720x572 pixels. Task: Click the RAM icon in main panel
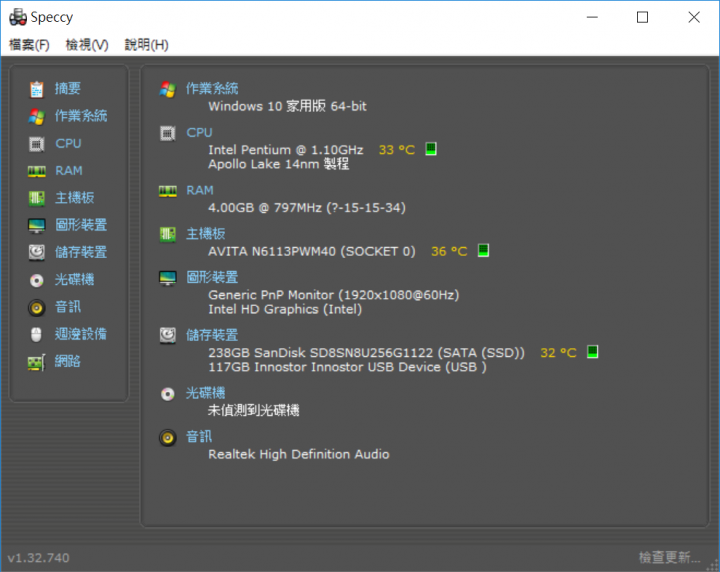[x=168, y=191]
